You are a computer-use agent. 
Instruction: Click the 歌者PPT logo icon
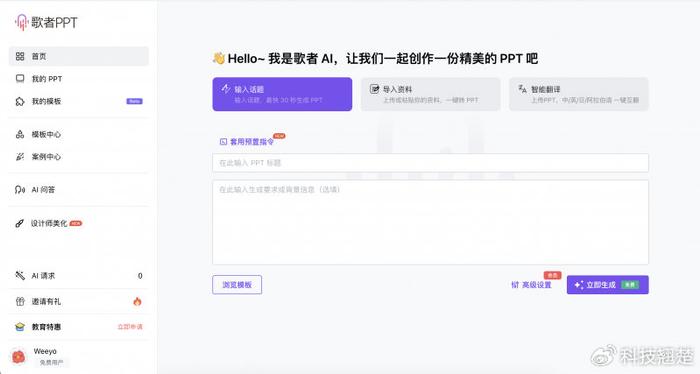[x=21, y=22]
